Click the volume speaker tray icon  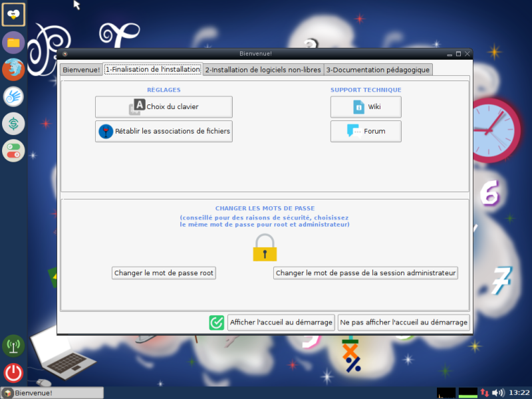[x=498, y=393]
